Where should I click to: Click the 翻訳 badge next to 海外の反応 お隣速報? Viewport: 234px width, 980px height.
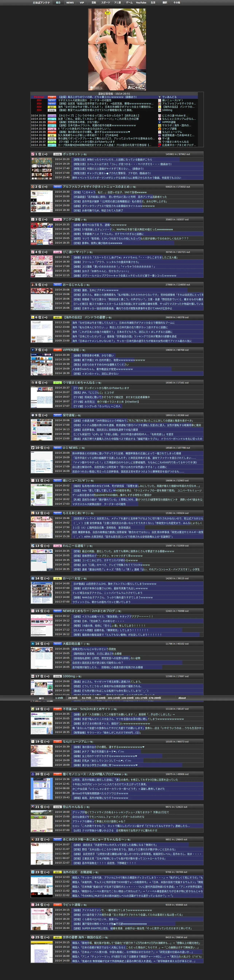pos(57,872)
